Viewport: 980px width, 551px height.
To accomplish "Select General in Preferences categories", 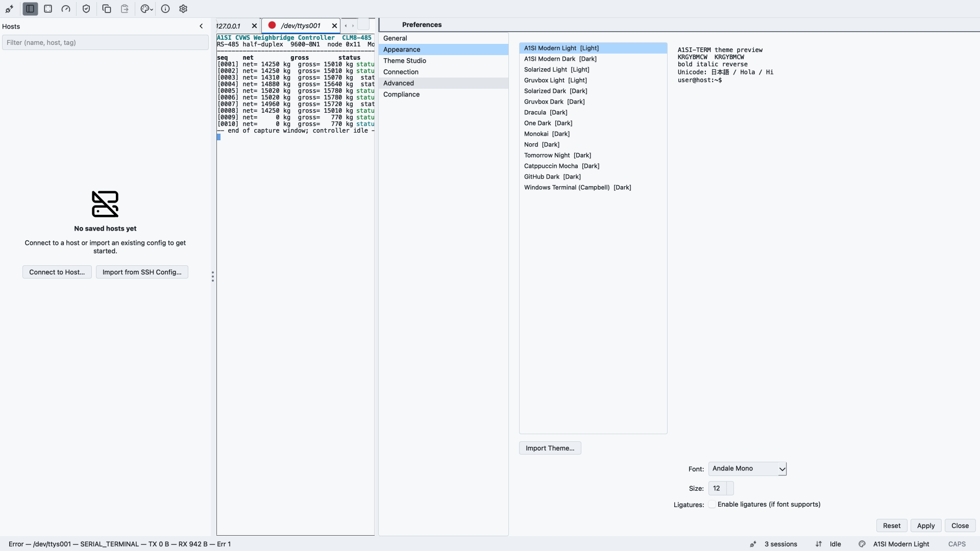I will tap(444, 38).
